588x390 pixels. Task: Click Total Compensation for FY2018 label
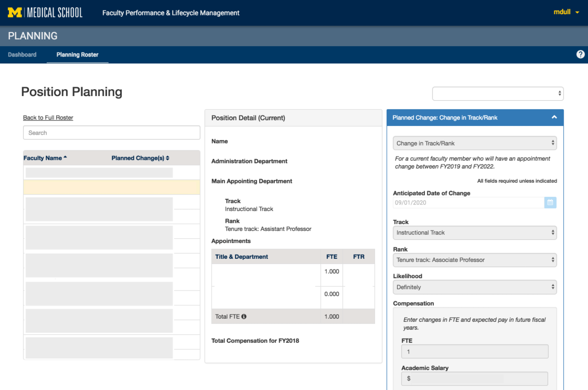[x=255, y=341]
